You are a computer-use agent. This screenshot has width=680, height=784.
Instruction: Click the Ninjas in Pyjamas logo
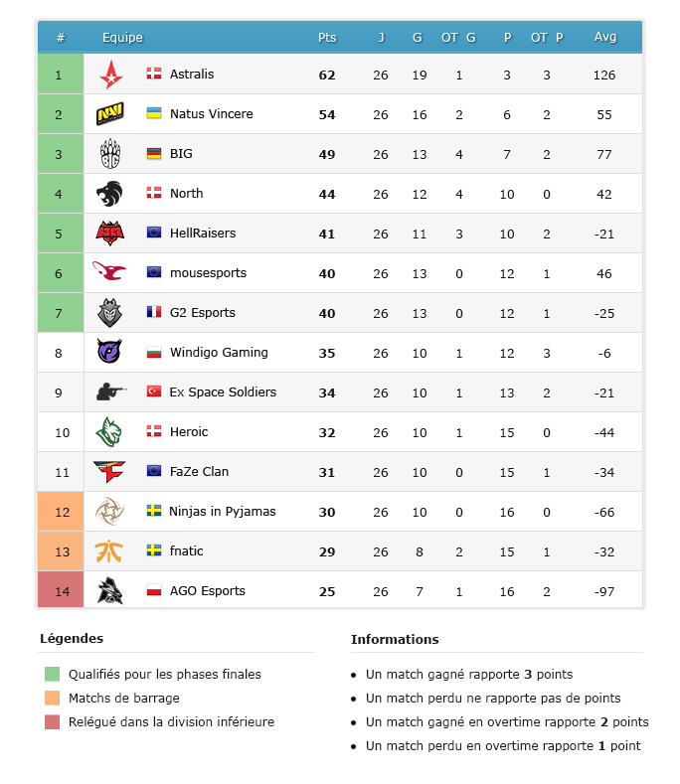click(x=109, y=512)
